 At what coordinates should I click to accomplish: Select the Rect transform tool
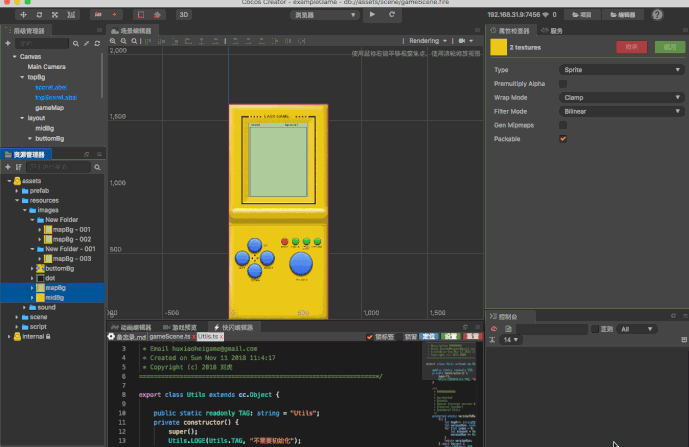(71, 15)
